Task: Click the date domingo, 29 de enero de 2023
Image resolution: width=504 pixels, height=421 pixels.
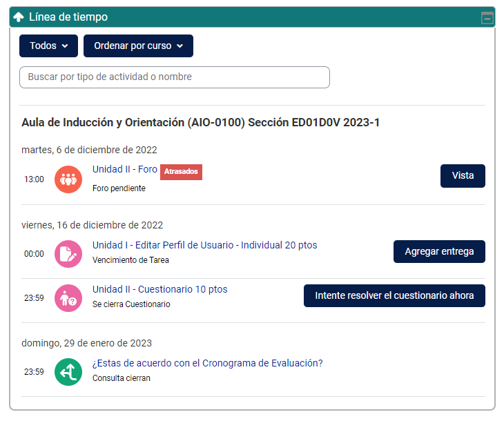Action: click(x=86, y=343)
